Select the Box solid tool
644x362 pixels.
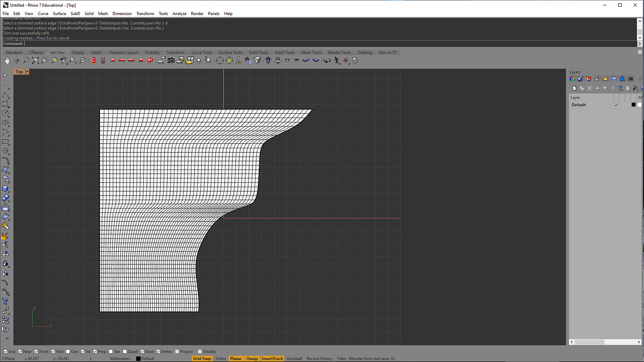point(5,189)
